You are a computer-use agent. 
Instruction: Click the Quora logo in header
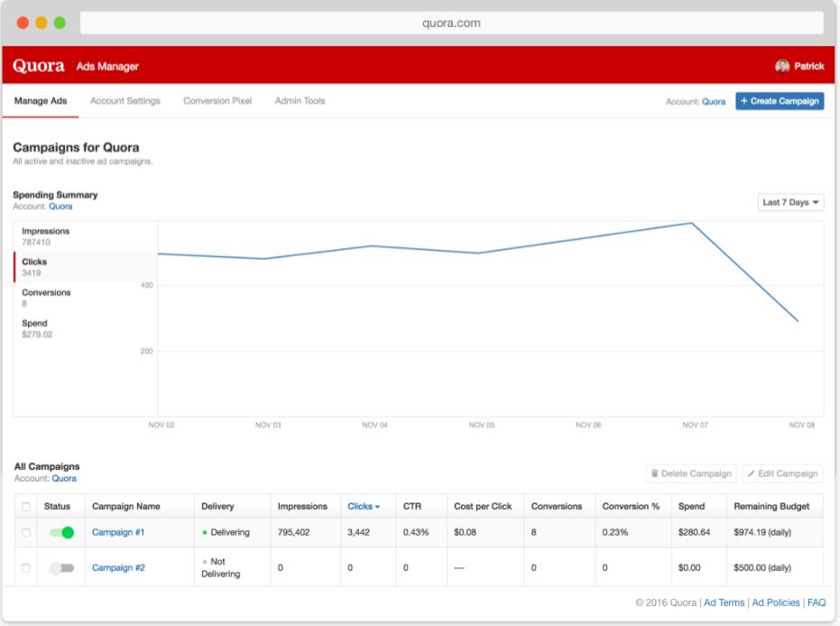pos(39,65)
